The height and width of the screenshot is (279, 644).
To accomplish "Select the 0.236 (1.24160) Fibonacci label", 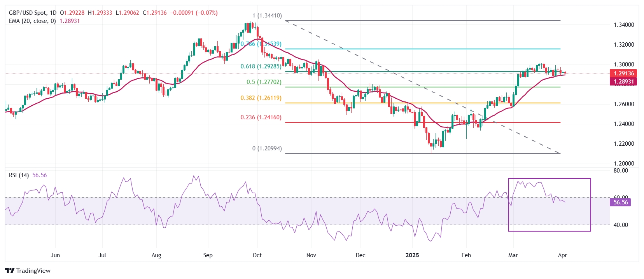I will pyautogui.click(x=261, y=117).
